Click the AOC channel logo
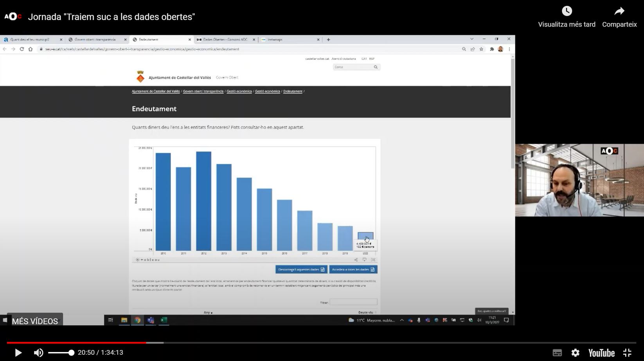The image size is (644, 361). [x=13, y=17]
